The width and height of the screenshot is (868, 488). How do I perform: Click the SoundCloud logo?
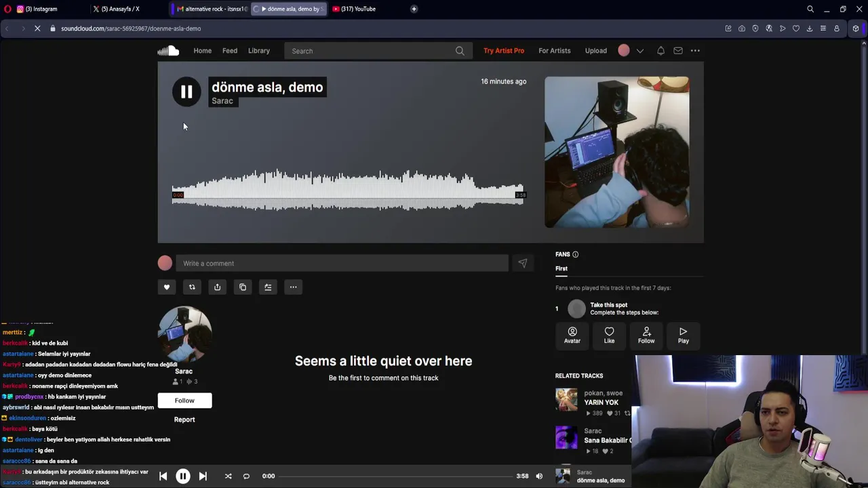point(168,51)
